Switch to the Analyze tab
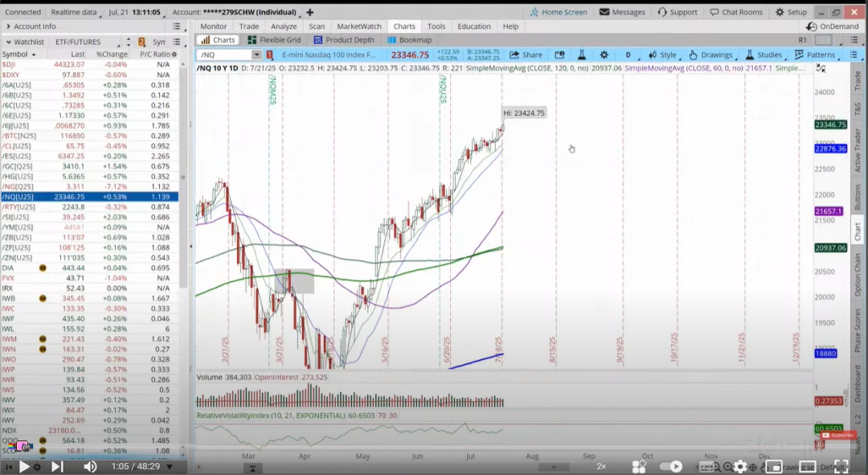 (284, 26)
